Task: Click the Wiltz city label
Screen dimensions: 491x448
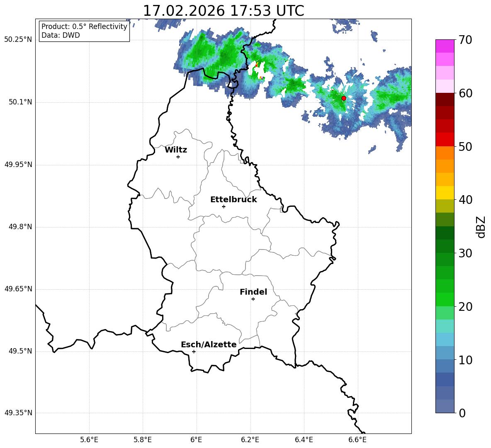Action: (x=176, y=150)
